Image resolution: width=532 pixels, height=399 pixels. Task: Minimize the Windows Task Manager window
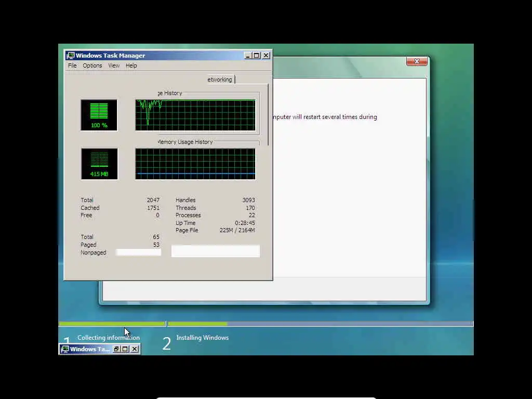(x=248, y=55)
